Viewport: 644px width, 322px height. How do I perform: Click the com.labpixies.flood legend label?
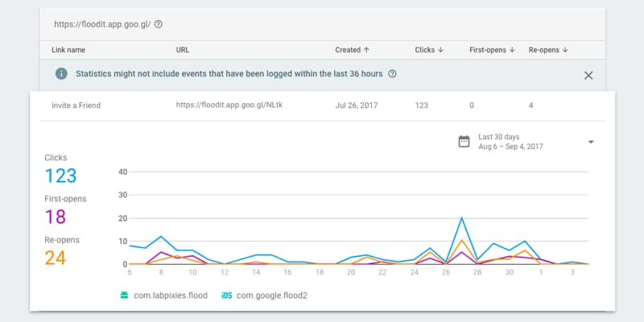tap(171, 295)
